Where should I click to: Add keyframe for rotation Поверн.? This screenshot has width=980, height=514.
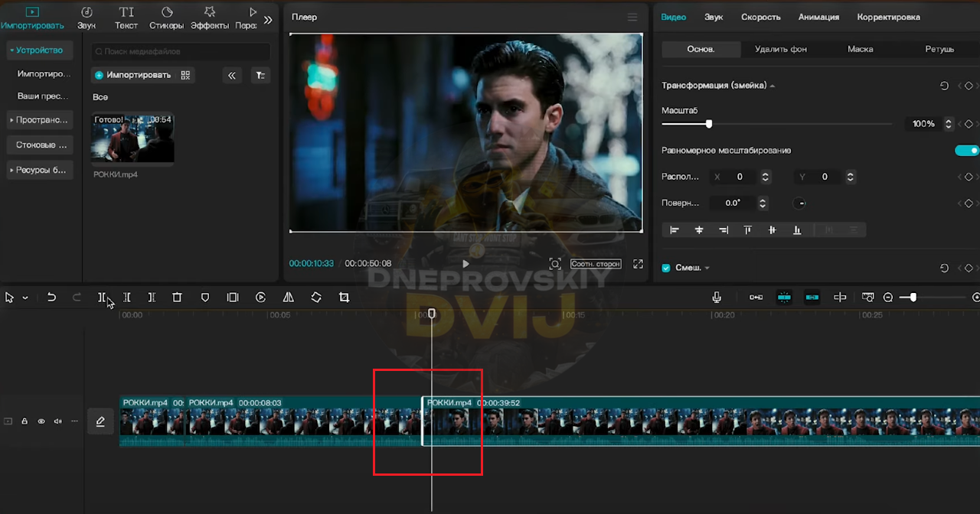tap(969, 203)
